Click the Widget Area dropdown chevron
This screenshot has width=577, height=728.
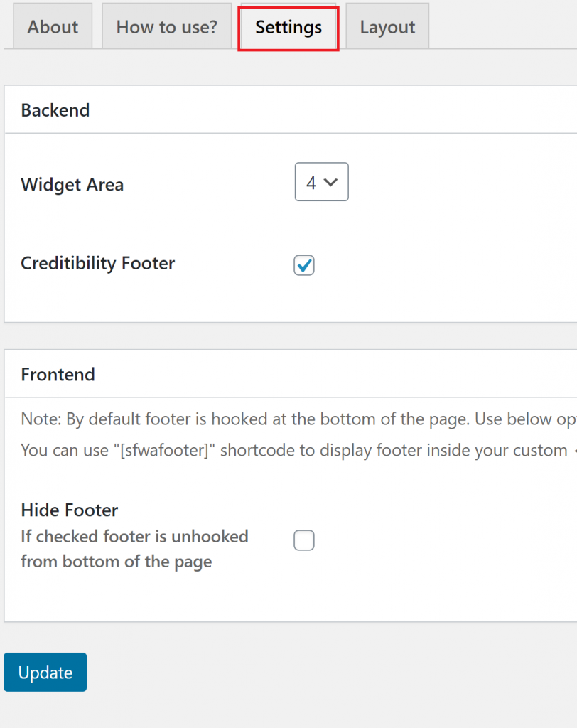(330, 182)
